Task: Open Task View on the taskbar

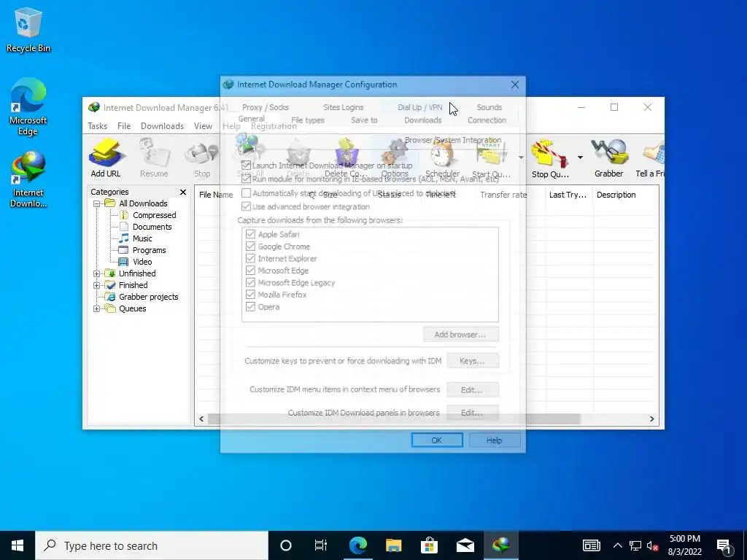Action: pyautogui.click(x=321, y=545)
